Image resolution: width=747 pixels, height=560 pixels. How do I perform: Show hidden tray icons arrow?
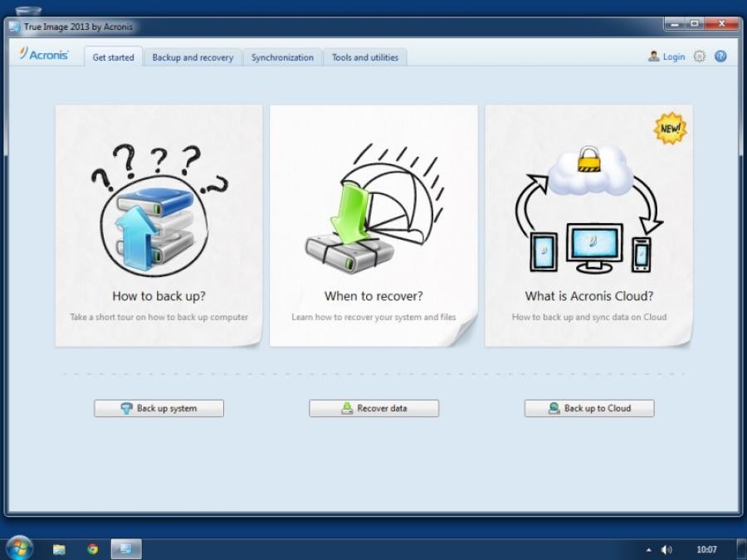(x=648, y=550)
